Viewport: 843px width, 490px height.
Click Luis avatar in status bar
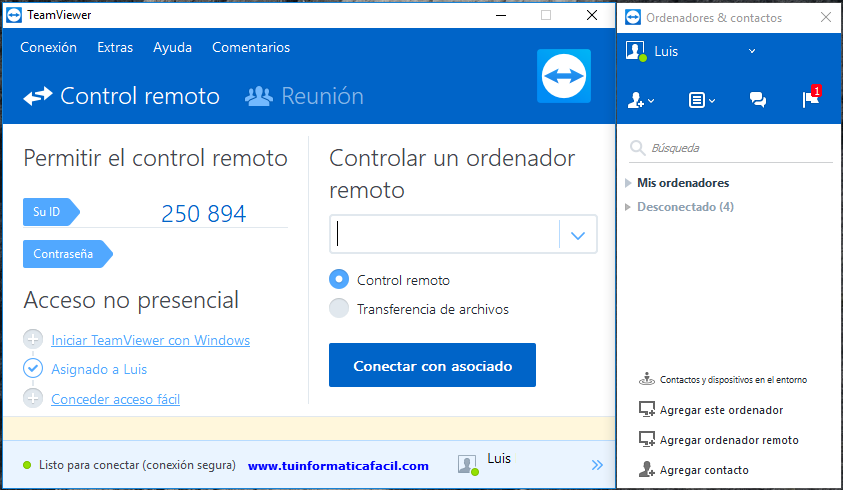pyautogui.click(x=468, y=464)
